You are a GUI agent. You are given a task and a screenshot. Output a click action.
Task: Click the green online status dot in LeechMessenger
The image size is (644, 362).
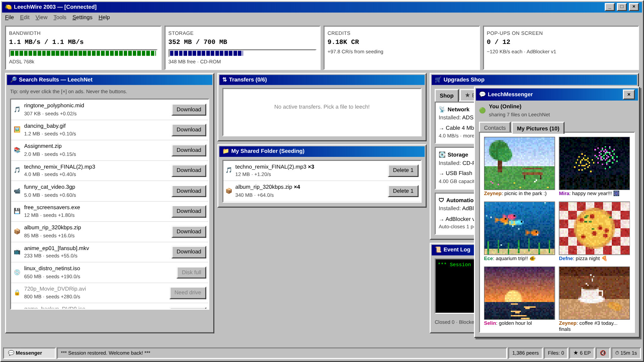(482, 110)
